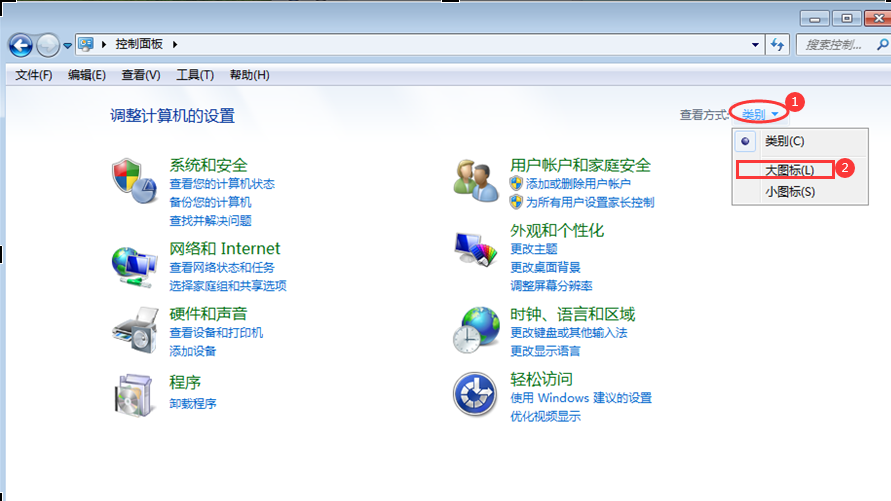Open the 工具(T) menu
The height and width of the screenshot is (501, 891).
tap(194, 75)
